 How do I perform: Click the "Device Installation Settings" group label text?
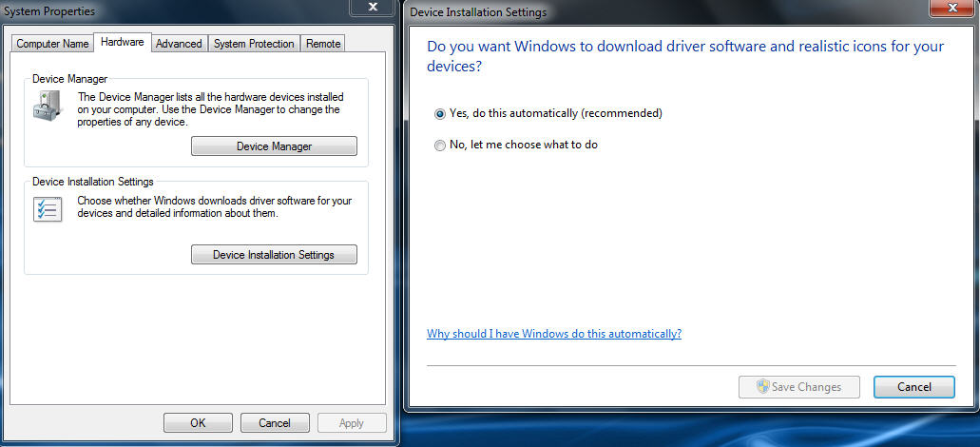coord(93,182)
